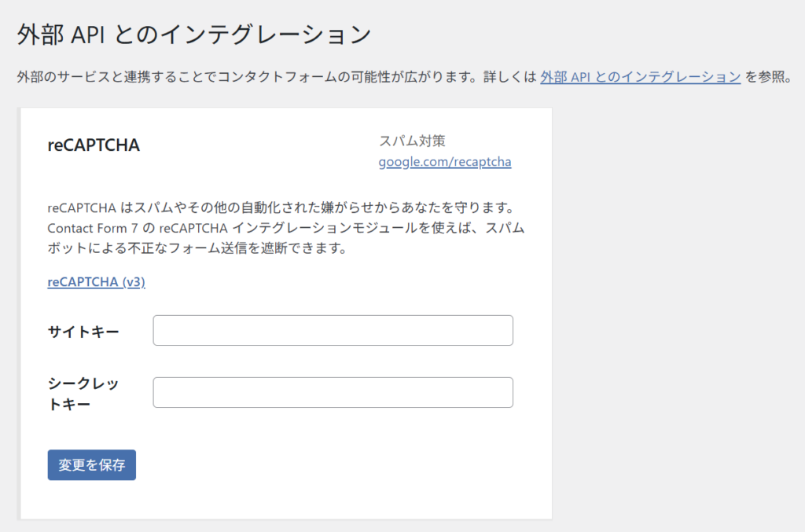Click the を参照。 text after the link

coord(767,77)
